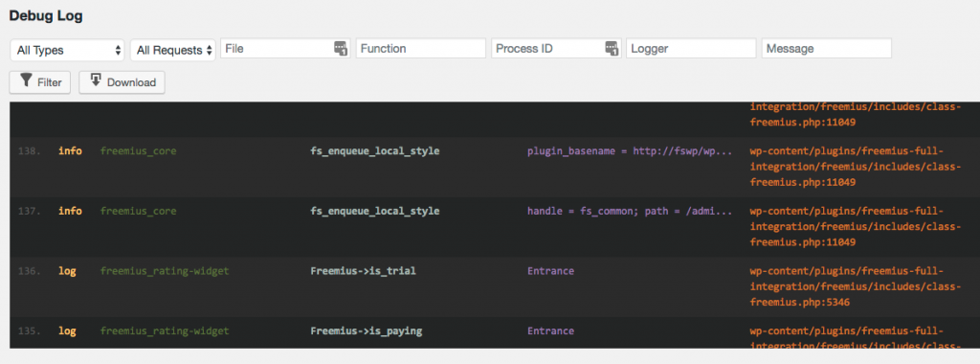This screenshot has width=980, height=364.
Task: Focus the Logger filter field
Action: point(691,48)
